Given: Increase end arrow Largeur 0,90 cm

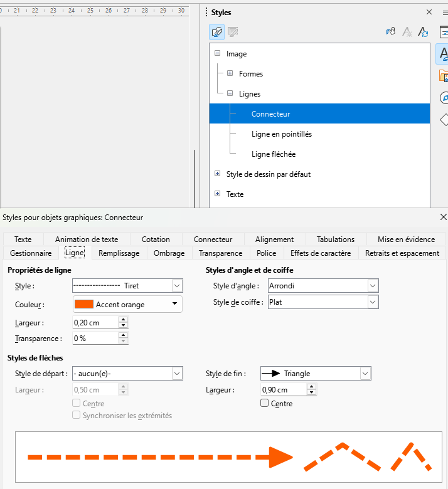Looking at the screenshot, I should point(312,387).
